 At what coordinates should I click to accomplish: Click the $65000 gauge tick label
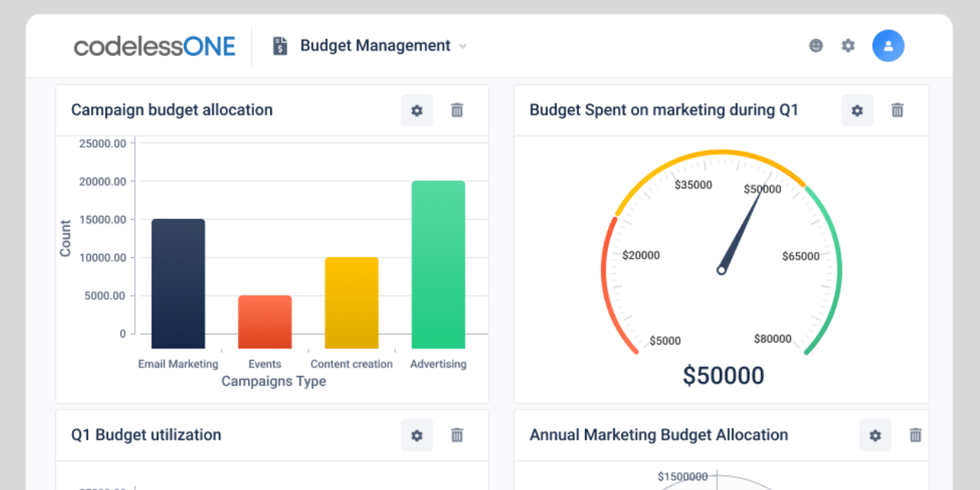[801, 256]
